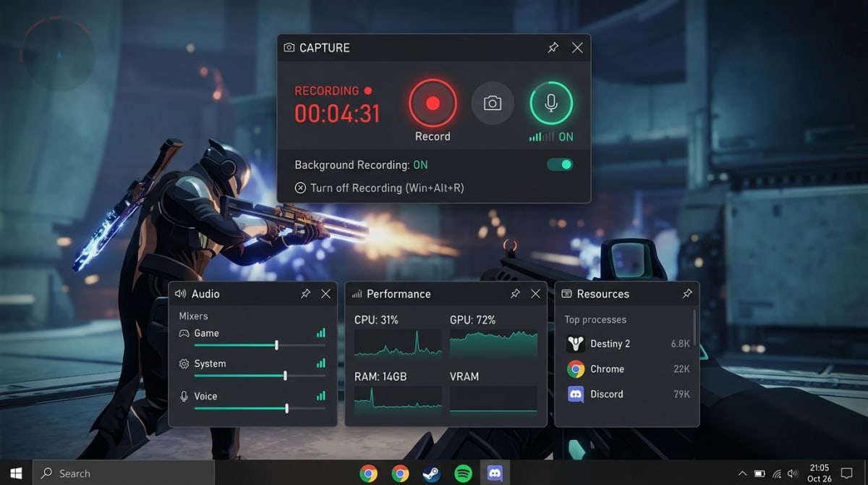The width and height of the screenshot is (868, 485).
Task: Open the Windows Start menu
Action: [15, 473]
